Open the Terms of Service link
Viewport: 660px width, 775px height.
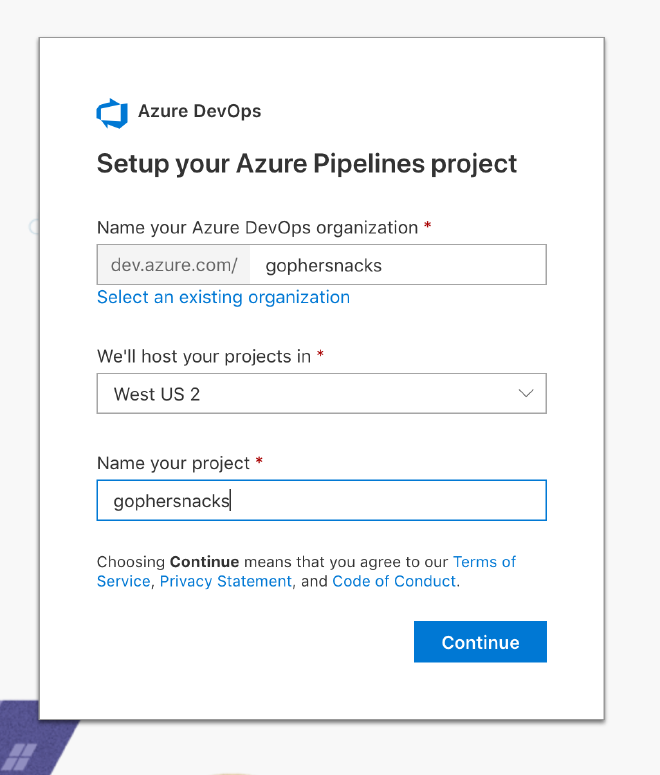click(484, 562)
